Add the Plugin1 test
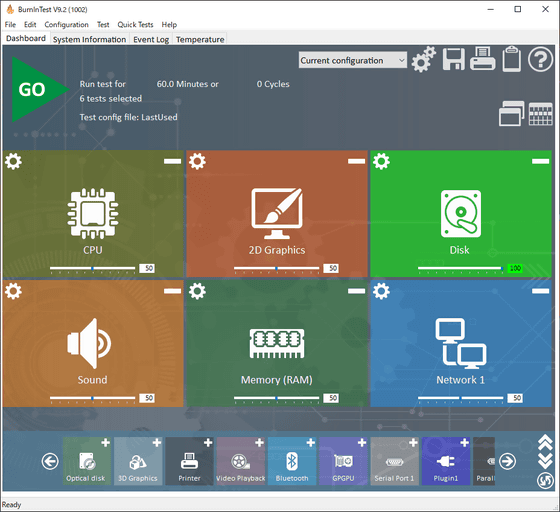The image size is (560, 512). pos(465,443)
